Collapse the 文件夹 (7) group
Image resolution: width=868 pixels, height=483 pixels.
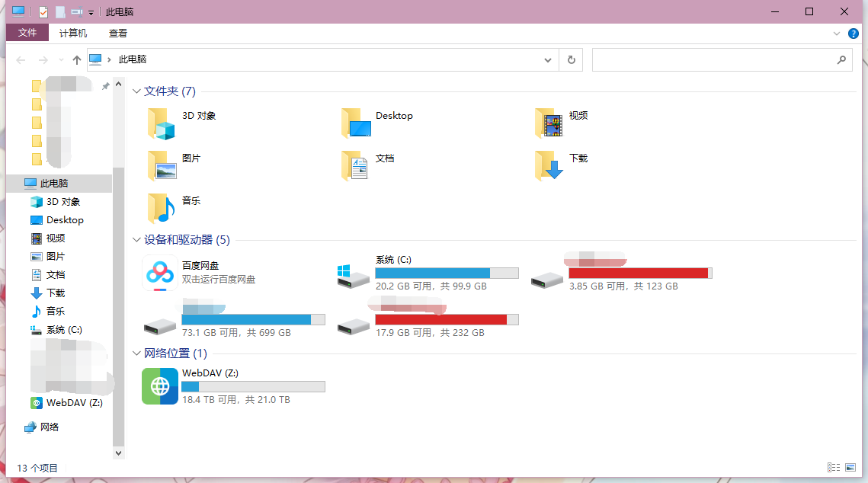click(136, 91)
